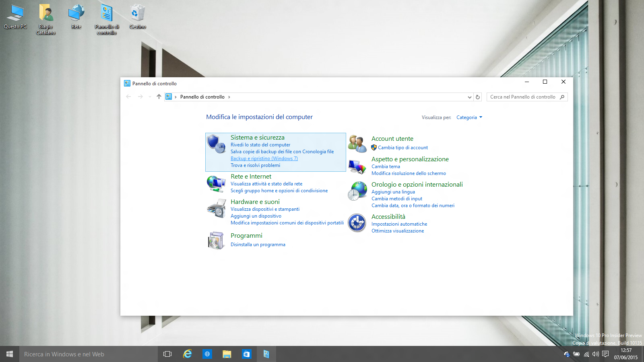
Task: Launch Internet Explorer from taskbar
Action: click(187, 354)
